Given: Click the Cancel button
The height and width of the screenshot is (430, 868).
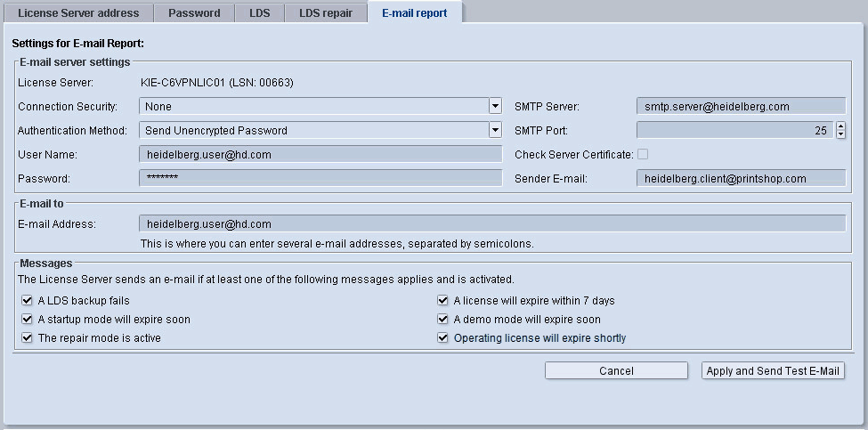Looking at the screenshot, I should click(616, 371).
